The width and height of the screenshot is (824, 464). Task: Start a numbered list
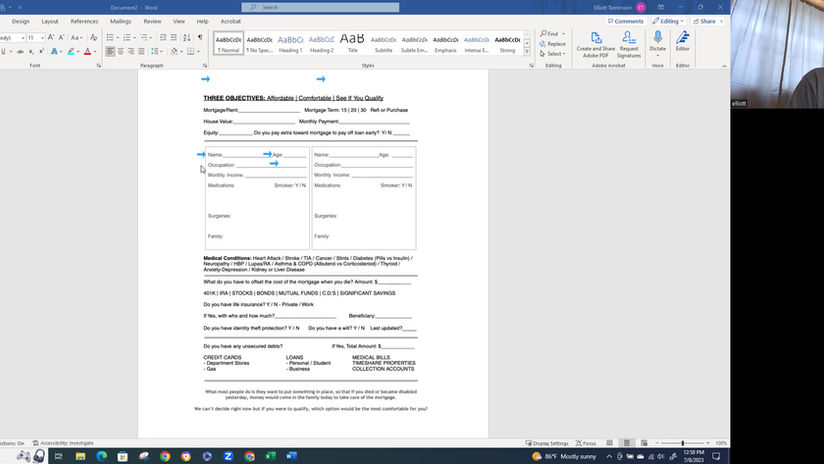click(x=127, y=37)
